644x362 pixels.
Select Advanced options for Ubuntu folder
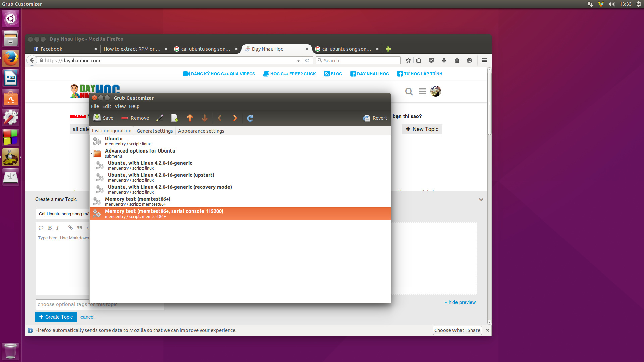(x=240, y=153)
